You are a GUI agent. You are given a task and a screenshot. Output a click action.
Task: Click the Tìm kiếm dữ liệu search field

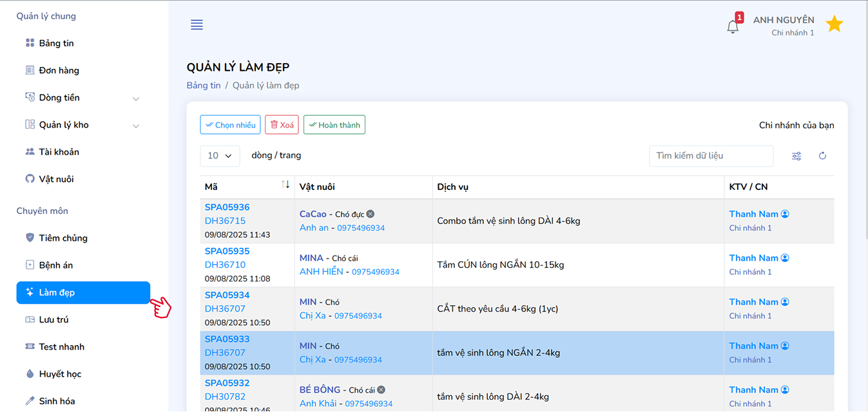point(710,156)
